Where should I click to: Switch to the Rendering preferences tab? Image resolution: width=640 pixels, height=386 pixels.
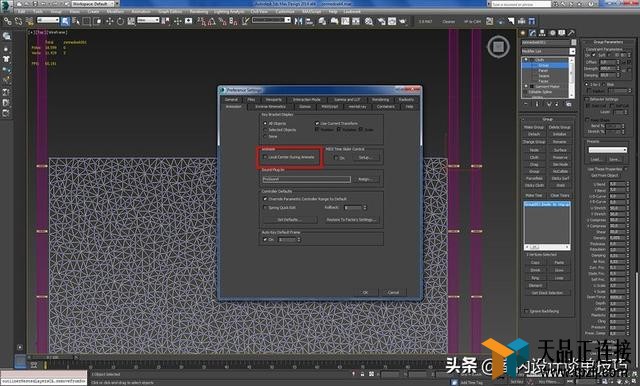[x=380, y=100]
